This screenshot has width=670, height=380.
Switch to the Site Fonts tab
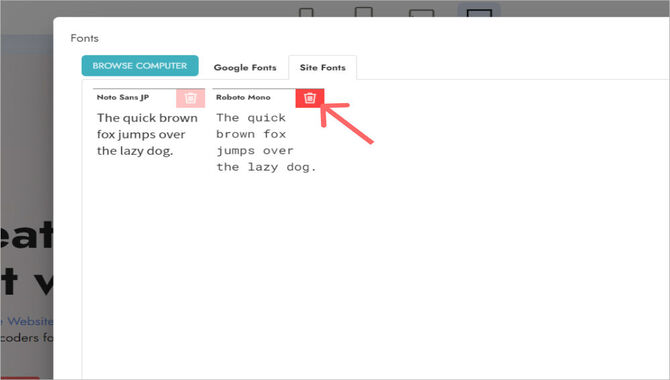click(323, 68)
